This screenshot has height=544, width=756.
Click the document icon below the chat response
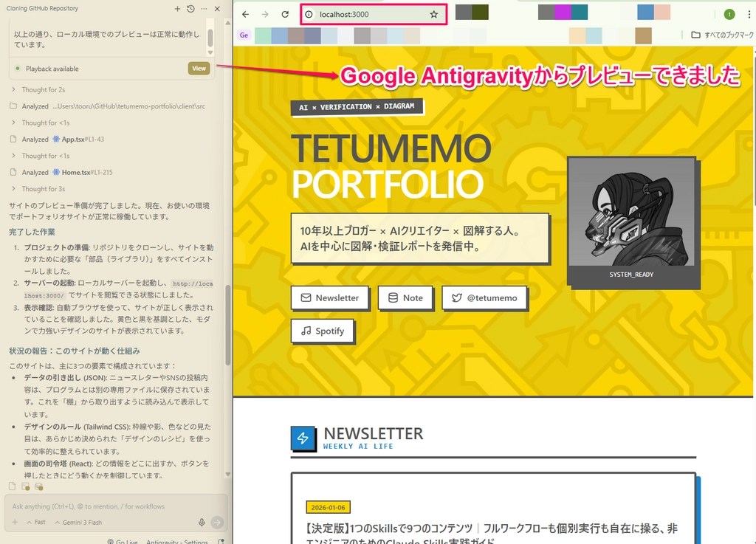[13, 486]
